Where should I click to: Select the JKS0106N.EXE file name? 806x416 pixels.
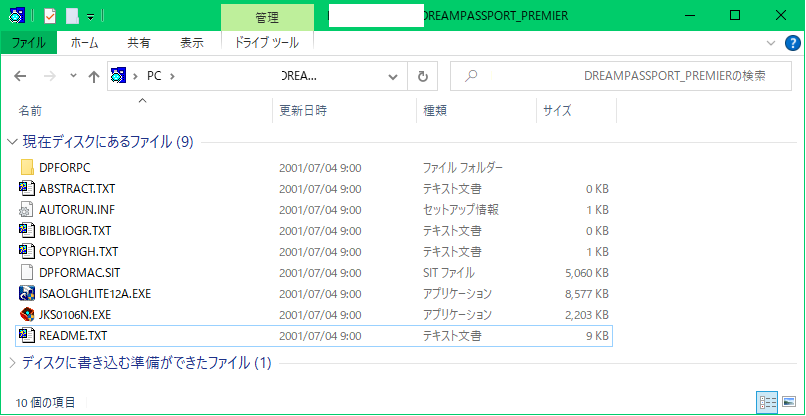coord(75,315)
